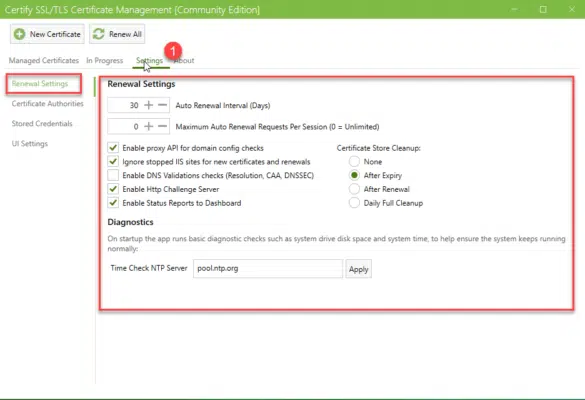
Task: Open UI Settings section
Action: click(x=29, y=144)
